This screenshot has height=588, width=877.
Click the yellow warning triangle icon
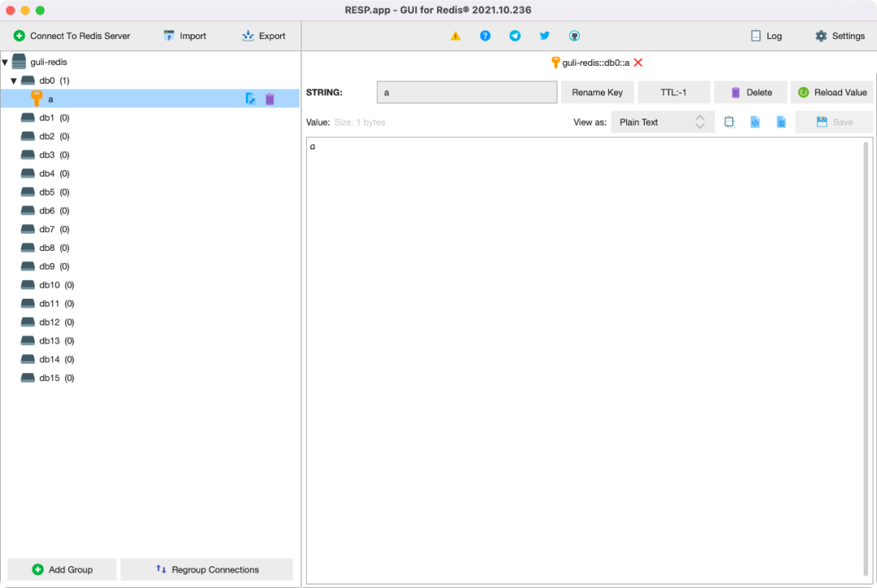pyautogui.click(x=456, y=36)
